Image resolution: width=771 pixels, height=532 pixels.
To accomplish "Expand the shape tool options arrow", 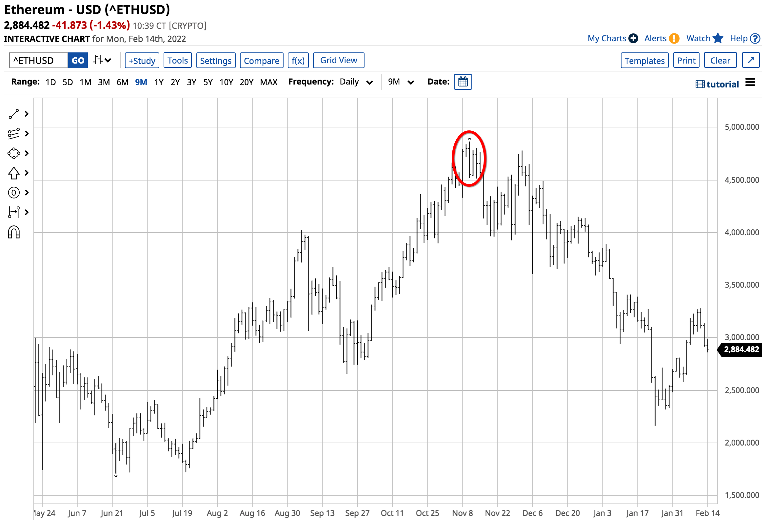I will [x=27, y=153].
